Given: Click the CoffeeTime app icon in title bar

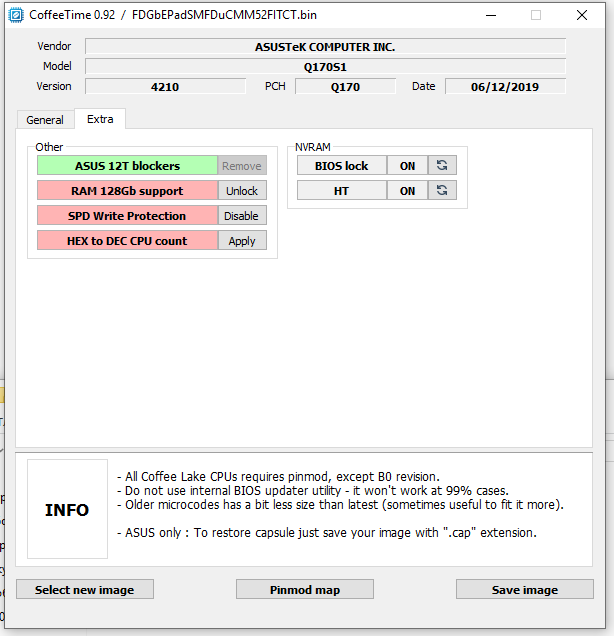Looking at the screenshot, I should pos(16,15).
